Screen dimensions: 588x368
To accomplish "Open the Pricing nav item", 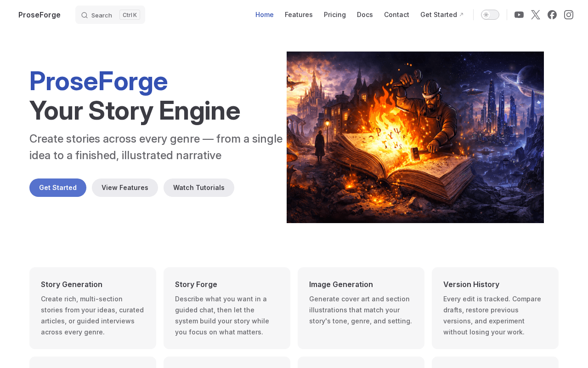I will click(335, 15).
